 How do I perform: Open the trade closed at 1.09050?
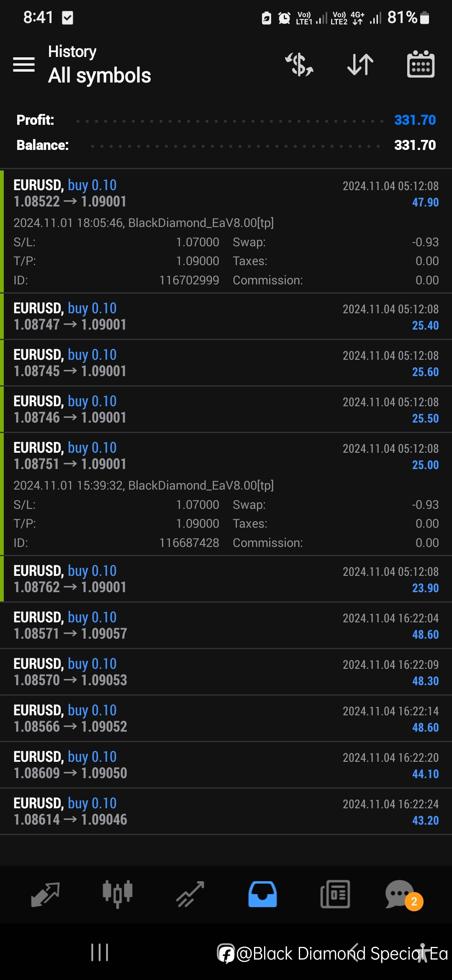[226, 765]
